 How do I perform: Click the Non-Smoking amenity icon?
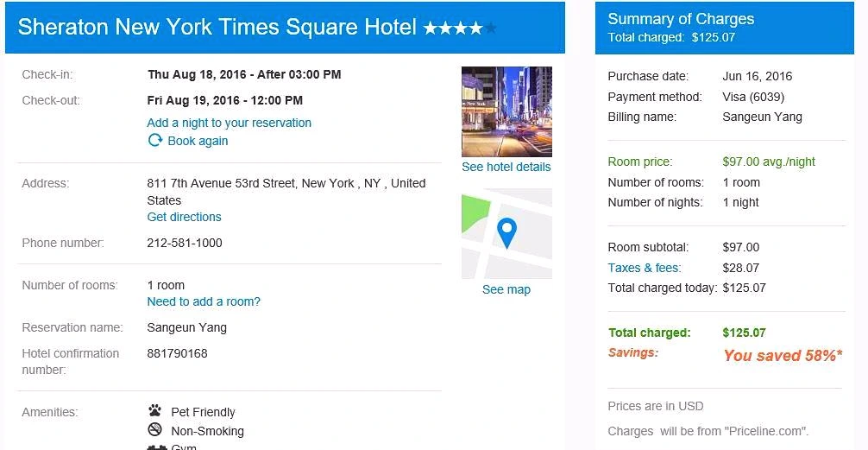pos(155,429)
